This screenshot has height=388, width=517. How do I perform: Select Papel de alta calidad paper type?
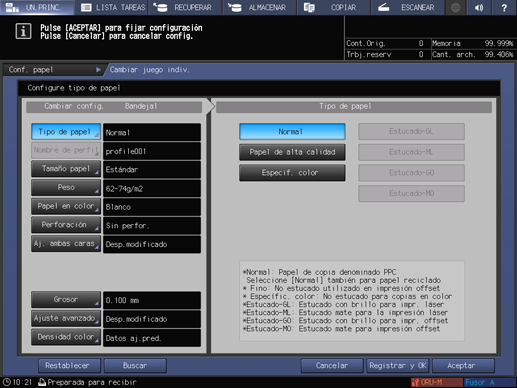click(x=292, y=152)
